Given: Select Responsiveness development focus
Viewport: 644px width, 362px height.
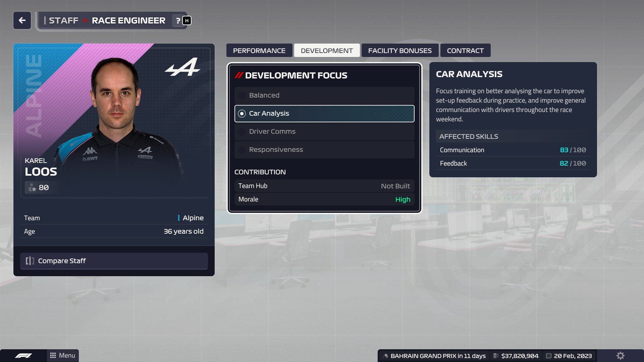Looking at the screenshot, I should (324, 149).
